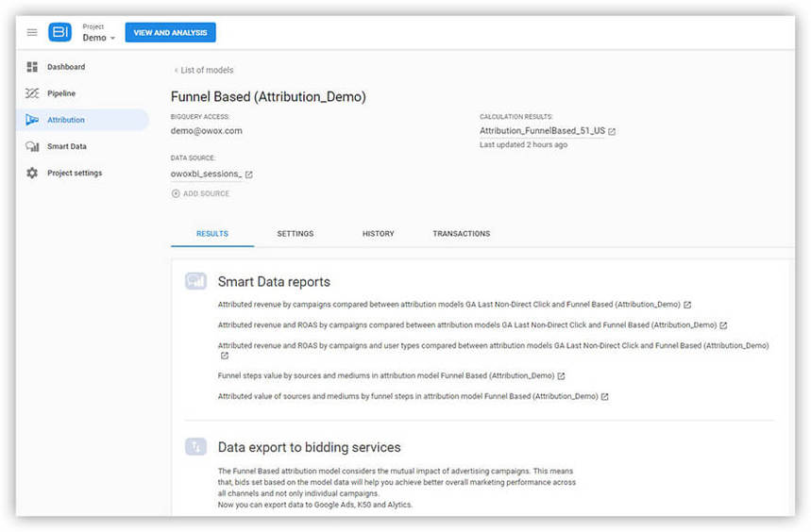The height and width of the screenshot is (532, 811).
Task: Click the plus icon for ADD SOURCE
Action: click(x=176, y=193)
